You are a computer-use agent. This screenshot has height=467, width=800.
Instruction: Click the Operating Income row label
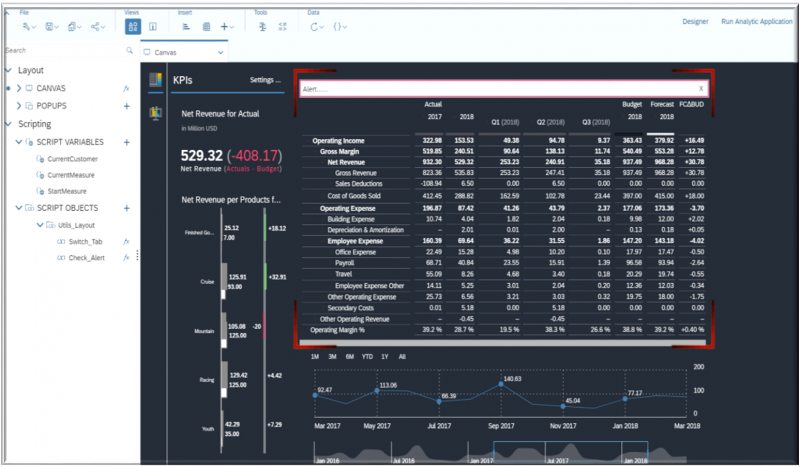tap(338, 141)
